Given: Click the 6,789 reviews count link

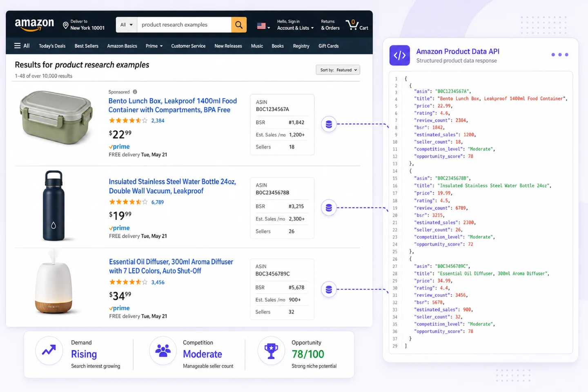Looking at the screenshot, I should click(158, 202).
